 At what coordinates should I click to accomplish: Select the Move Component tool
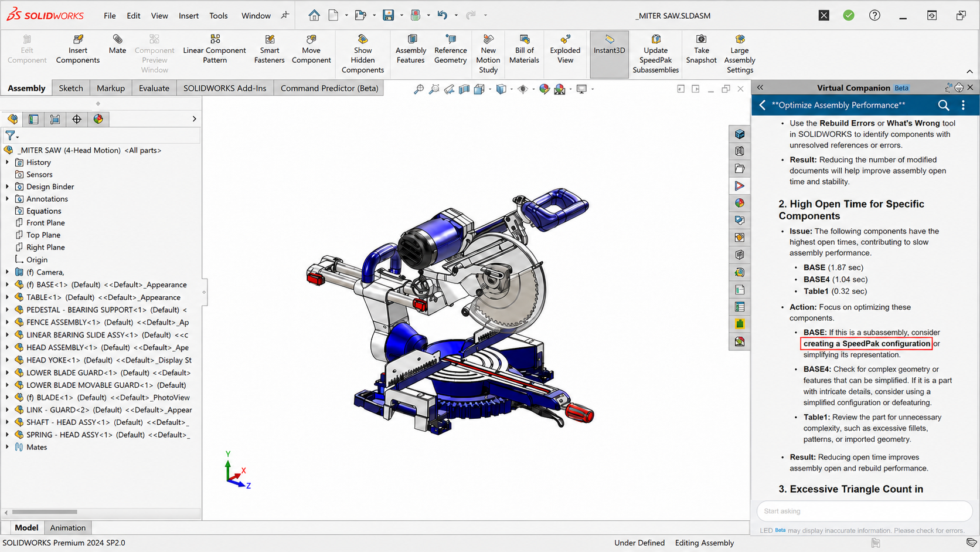tap(311, 49)
